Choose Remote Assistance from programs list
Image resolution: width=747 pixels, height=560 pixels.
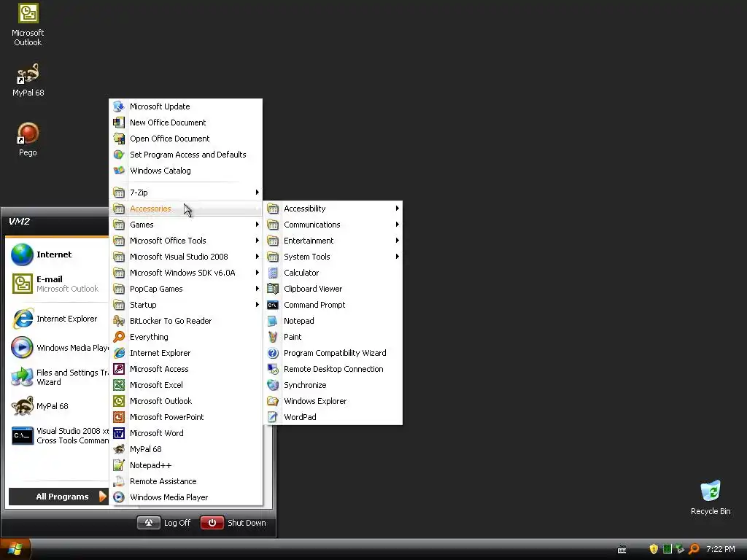[186, 481]
